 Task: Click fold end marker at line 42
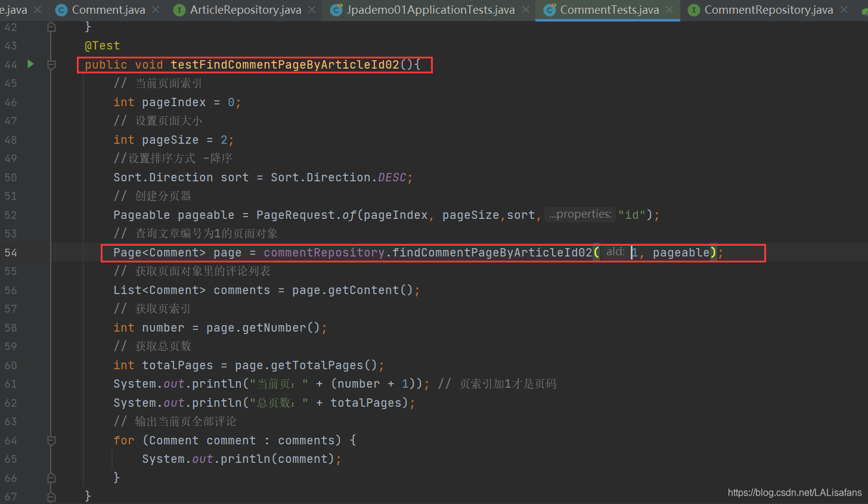(51, 27)
